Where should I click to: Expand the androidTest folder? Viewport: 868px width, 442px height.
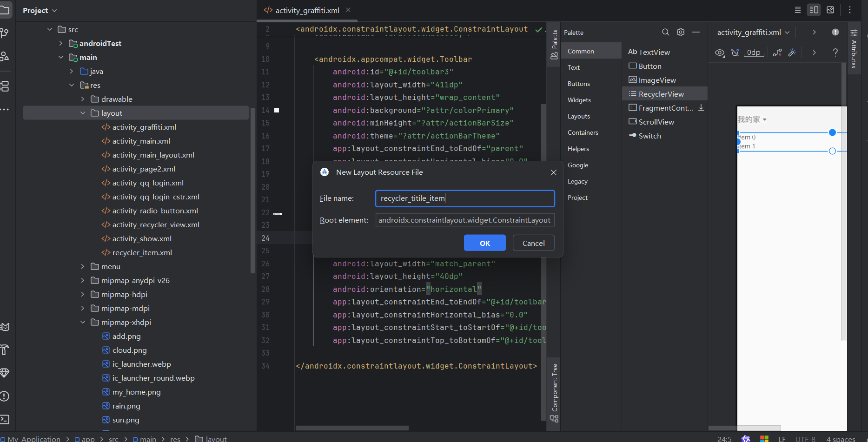(61, 43)
